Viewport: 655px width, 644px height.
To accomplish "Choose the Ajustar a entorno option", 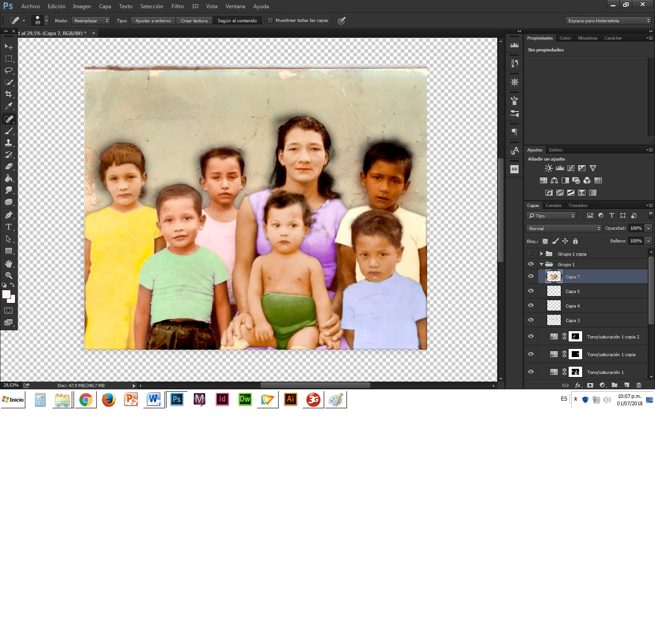I will (153, 20).
